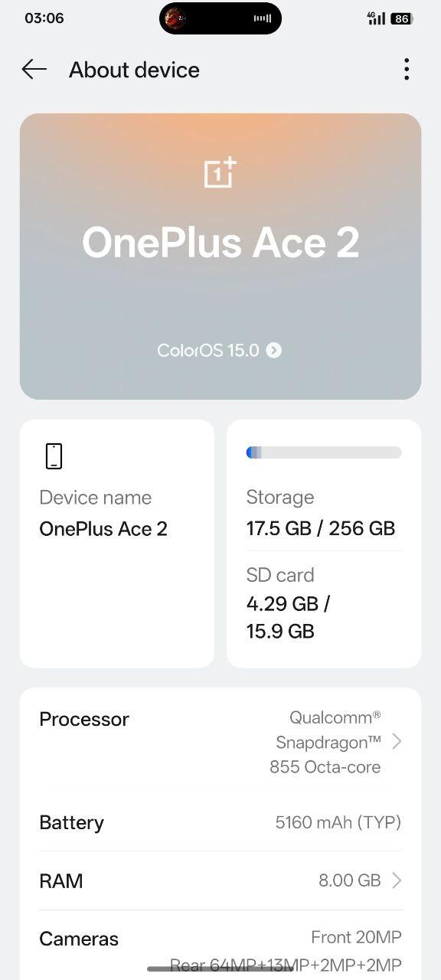Screen dimensions: 441x980
Task: Select the Battery 5160 mAh row
Action: [220, 822]
